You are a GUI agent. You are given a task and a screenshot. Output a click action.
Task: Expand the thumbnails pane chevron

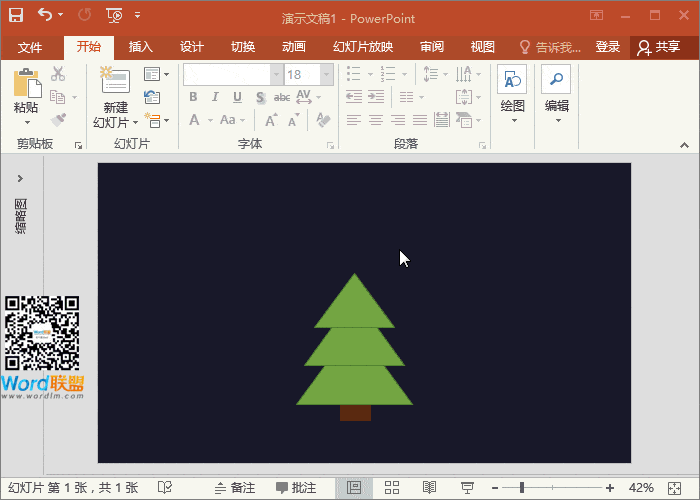point(20,178)
